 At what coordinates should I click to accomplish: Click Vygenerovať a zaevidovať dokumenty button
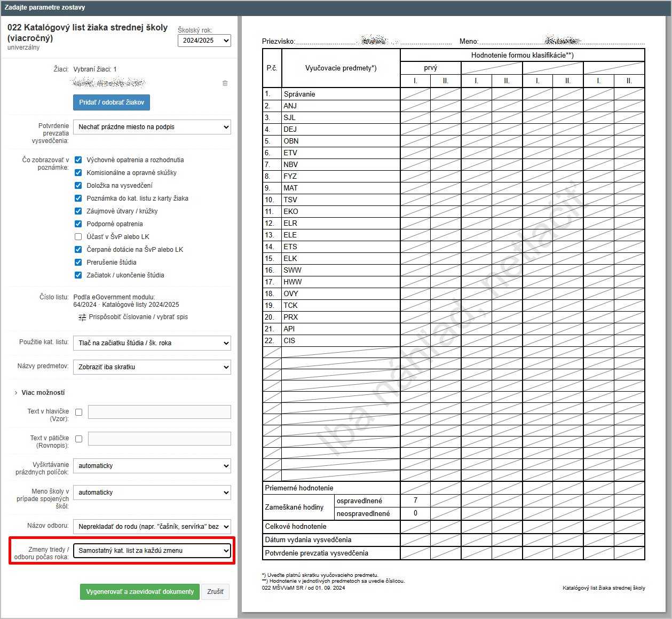tap(140, 592)
